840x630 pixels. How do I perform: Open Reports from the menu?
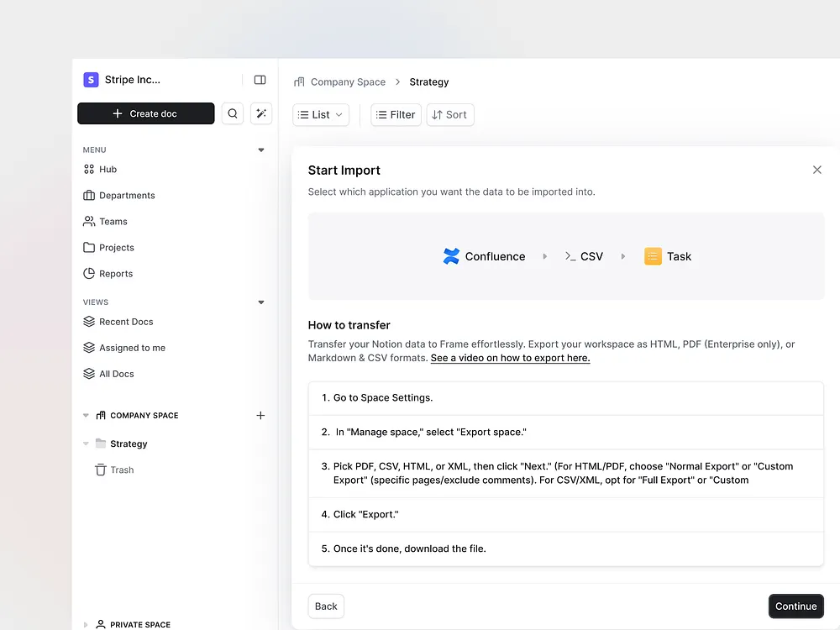point(115,274)
